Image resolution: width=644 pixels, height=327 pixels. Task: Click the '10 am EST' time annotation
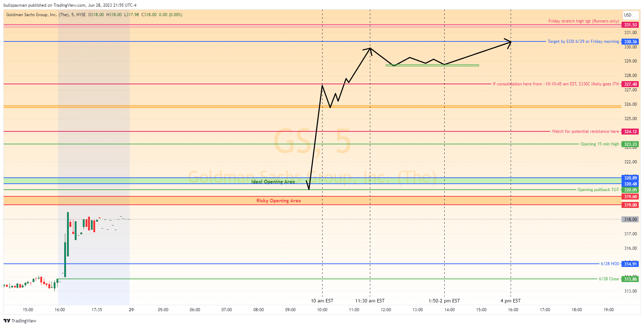(322, 301)
